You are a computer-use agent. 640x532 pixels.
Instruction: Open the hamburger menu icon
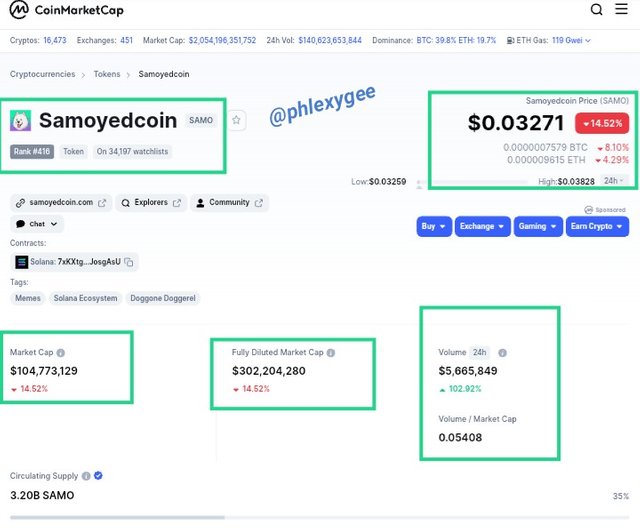click(x=621, y=9)
